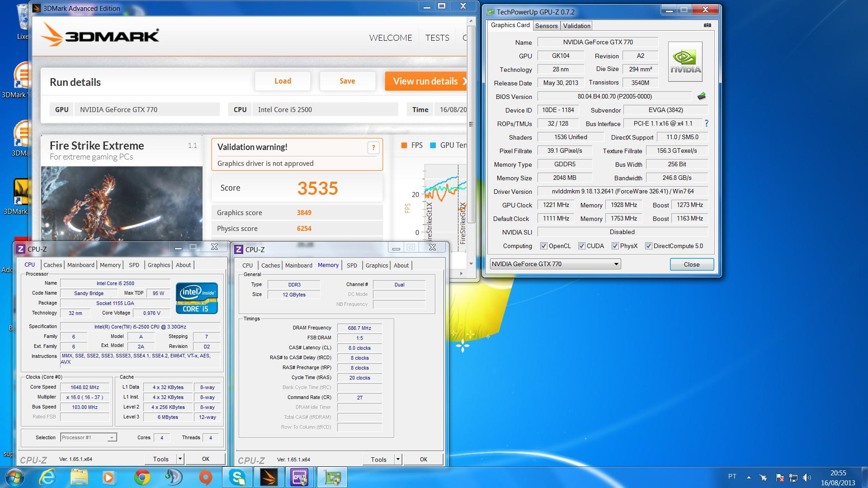868x488 pixels.
Task: Click the Graphics score value 3849
Action: pos(304,212)
